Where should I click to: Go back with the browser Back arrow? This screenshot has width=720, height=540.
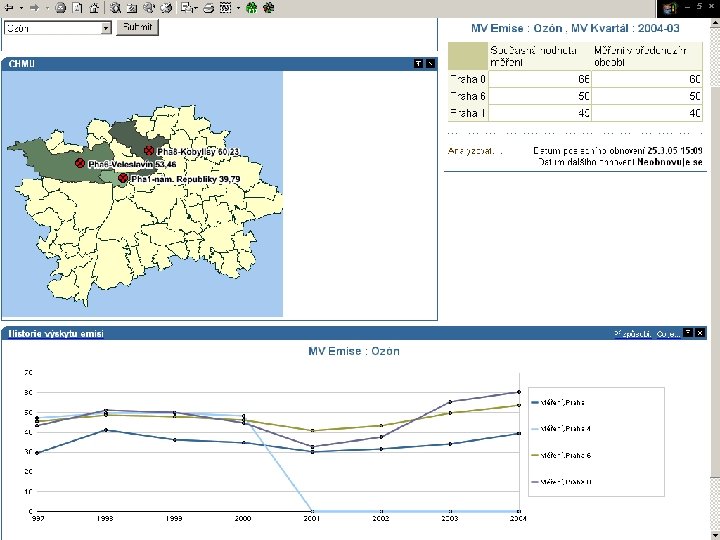click(9, 8)
